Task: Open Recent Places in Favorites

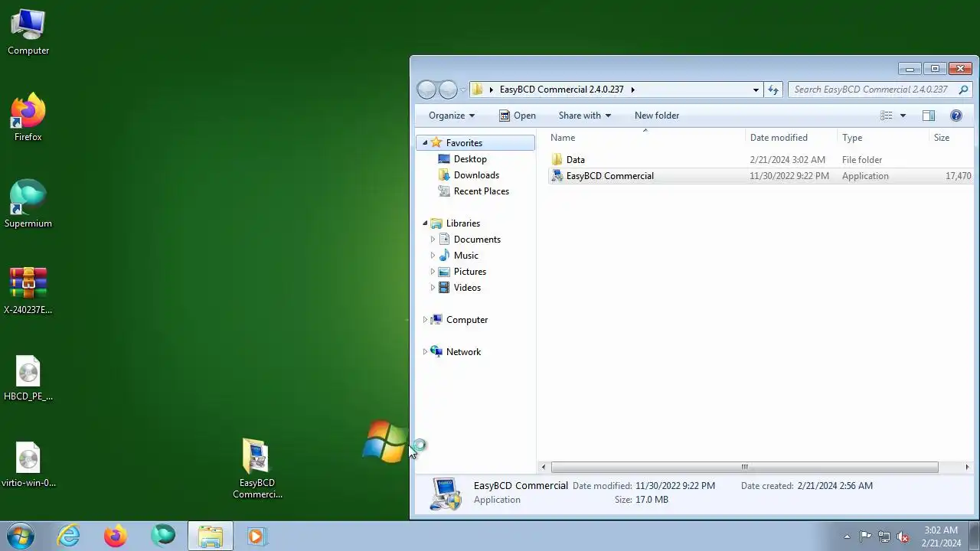Action: 481,191
